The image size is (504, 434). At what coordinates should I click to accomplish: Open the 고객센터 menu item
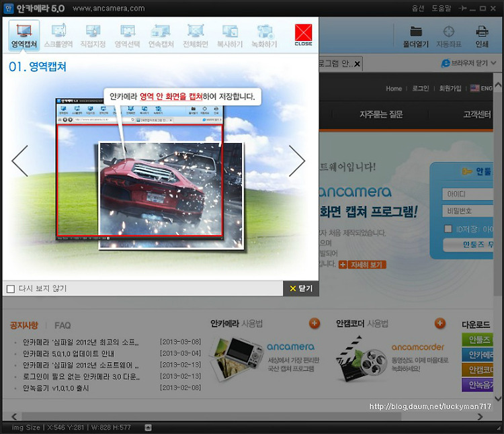(477, 114)
